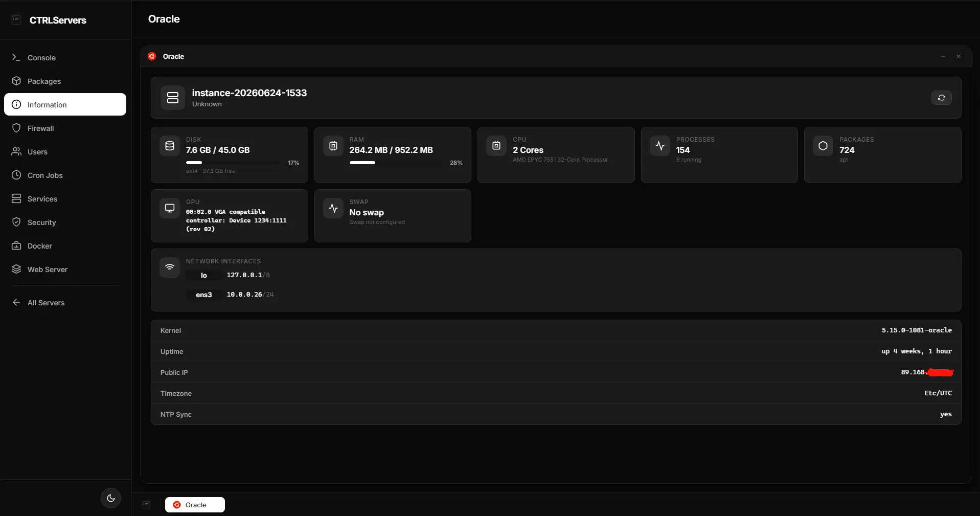
Task: Click the terminal icon beside Oracle tab
Action: (x=146, y=505)
